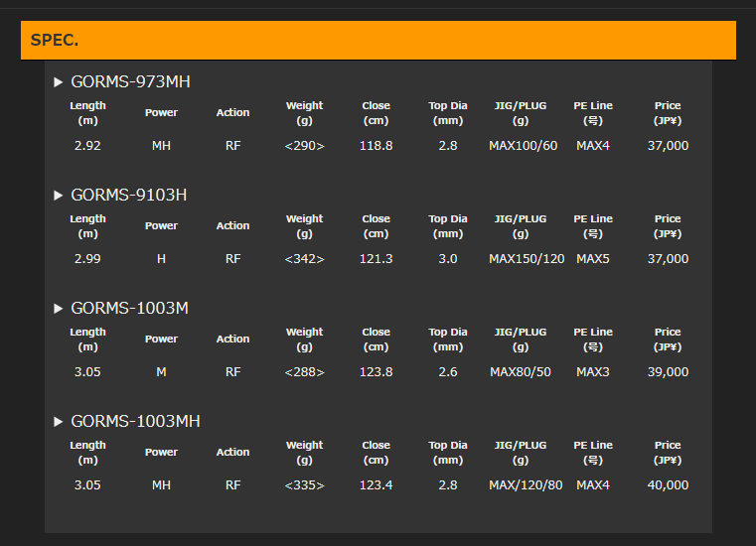Click GORMS-1003MH Price (JP¥) column header
Viewport: 756px width, 546px height.
click(668, 453)
